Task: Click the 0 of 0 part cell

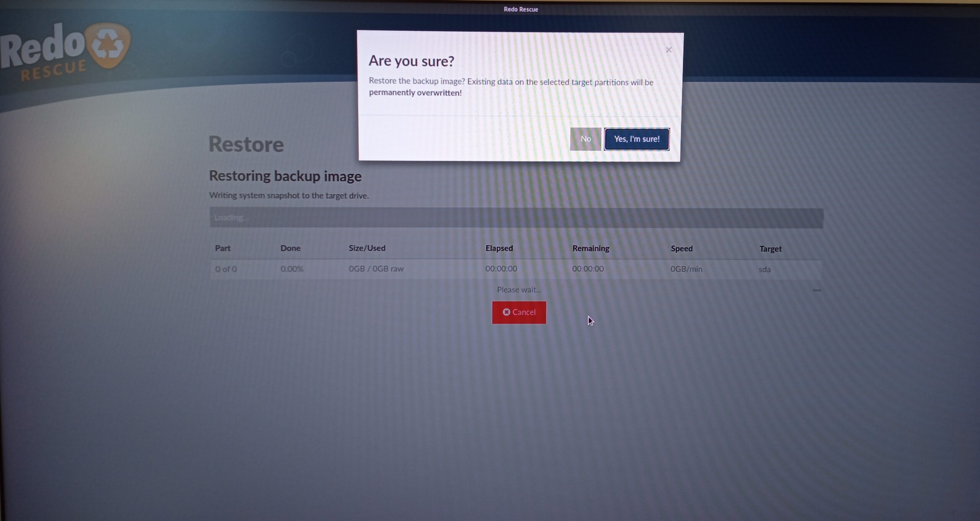Action: pos(226,269)
